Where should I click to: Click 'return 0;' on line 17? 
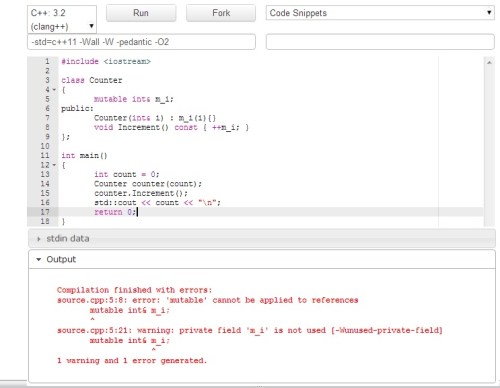point(115,212)
